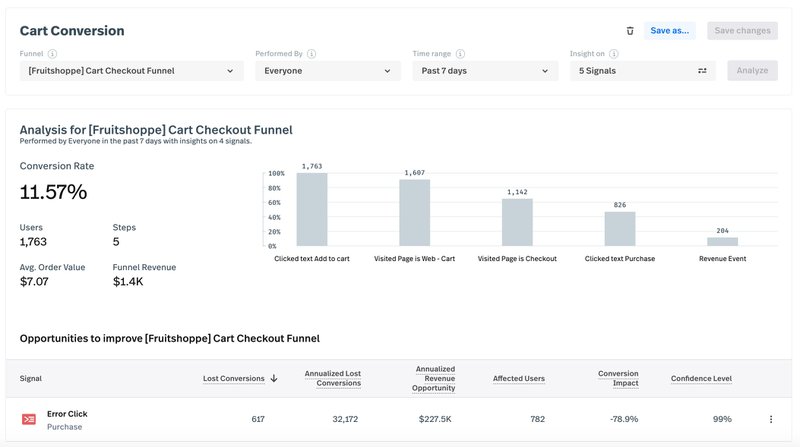800x447 pixels.
Task: Click info icon beside Conversion Rate
Action: (x=102, y=166)
